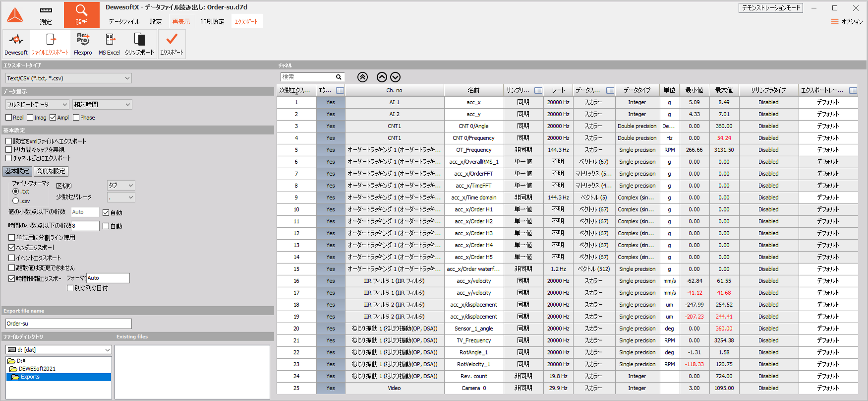Toggle the Ampl checkbox
Screen dimensions: 868x401
[x=53, y=118]
